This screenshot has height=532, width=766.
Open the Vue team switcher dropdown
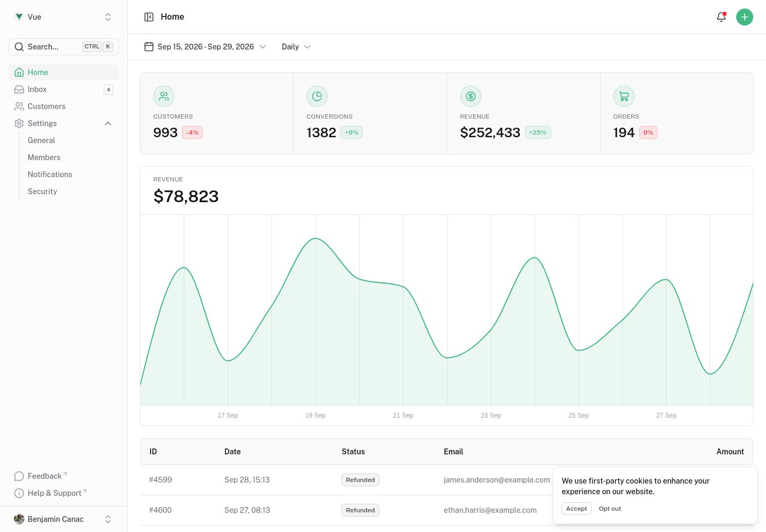click(63, 17)
